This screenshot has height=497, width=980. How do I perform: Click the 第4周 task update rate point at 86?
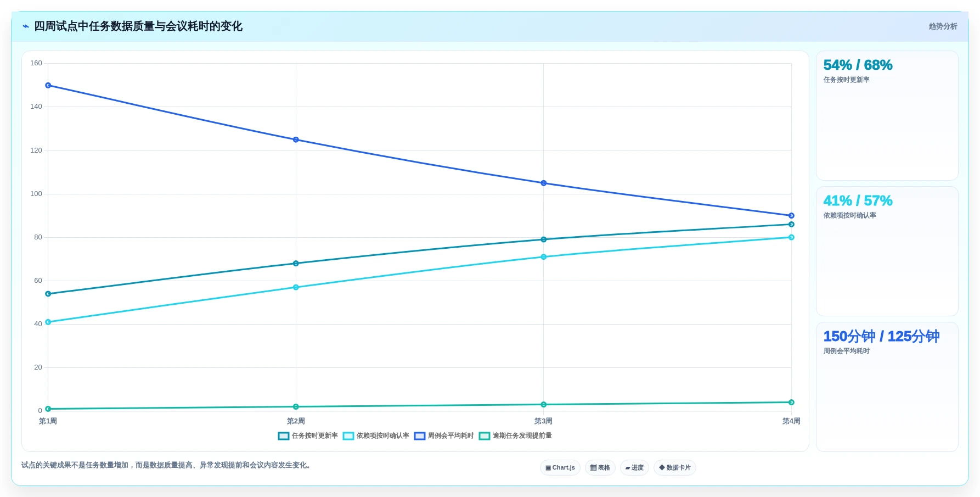coord(791,225)
